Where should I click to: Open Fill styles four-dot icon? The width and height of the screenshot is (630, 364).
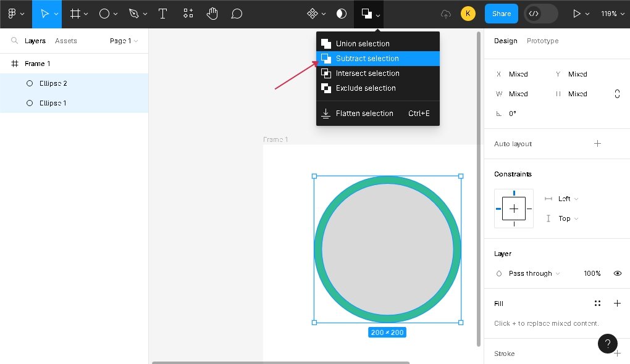[x=597, y=304]
